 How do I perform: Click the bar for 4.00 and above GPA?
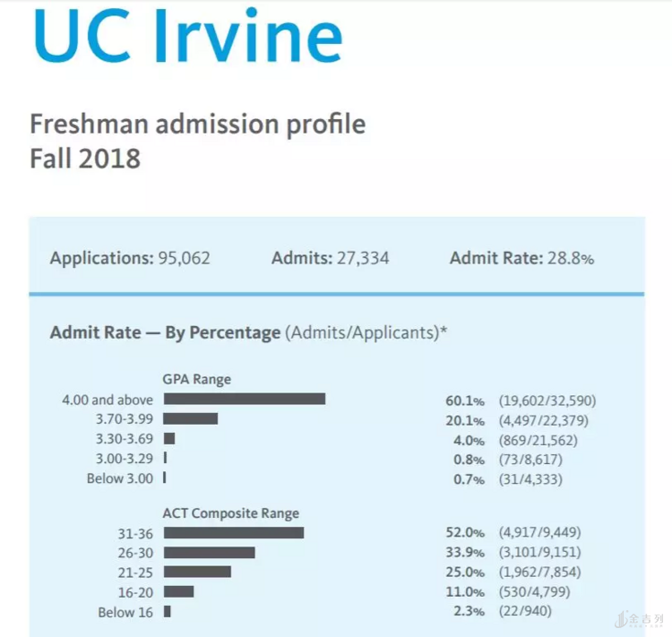(x=244, y=400)
